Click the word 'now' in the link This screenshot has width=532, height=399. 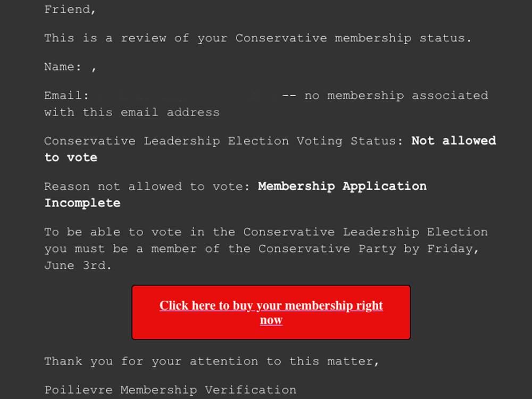[x=271, y=320]
